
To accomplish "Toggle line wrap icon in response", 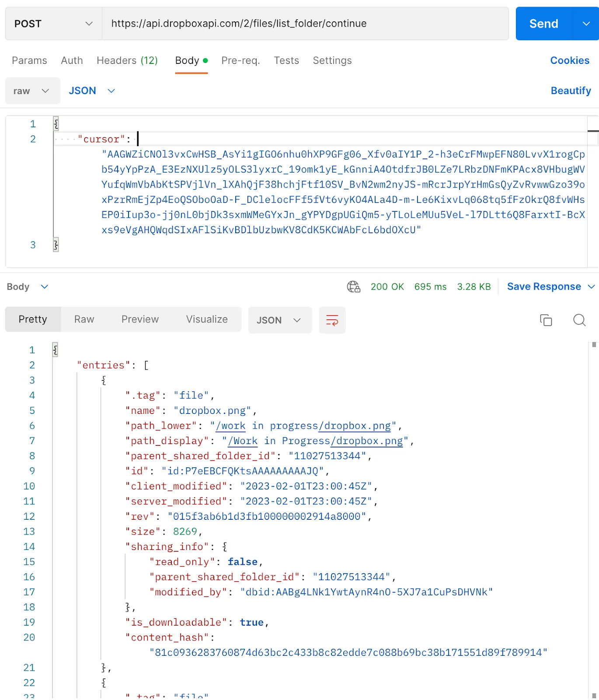I will pyautogui.click(x=332, y=320).
